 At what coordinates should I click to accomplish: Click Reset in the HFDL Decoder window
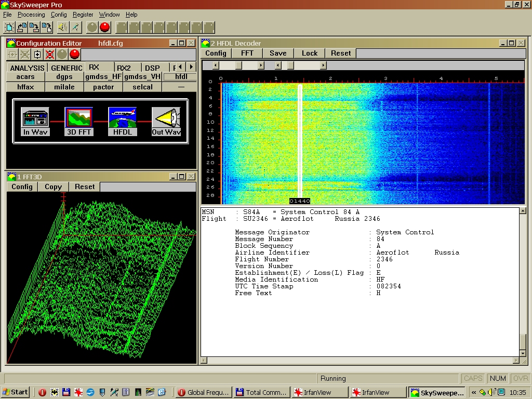[x=341, y=54]
